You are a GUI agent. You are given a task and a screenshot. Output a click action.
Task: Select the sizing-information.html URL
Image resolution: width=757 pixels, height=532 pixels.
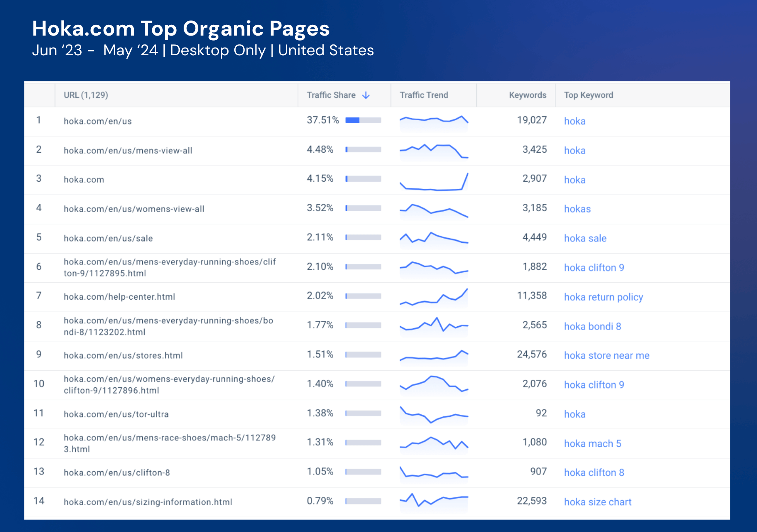pos(148,502)
